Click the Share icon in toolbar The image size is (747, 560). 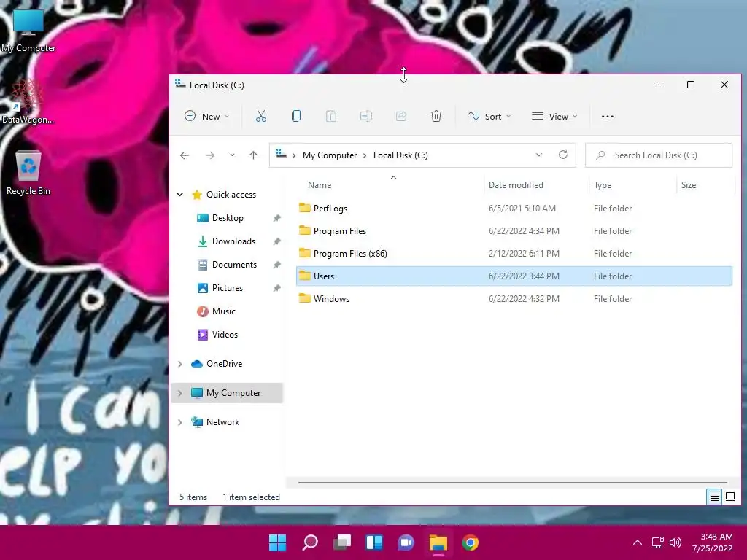coord(401,116)
